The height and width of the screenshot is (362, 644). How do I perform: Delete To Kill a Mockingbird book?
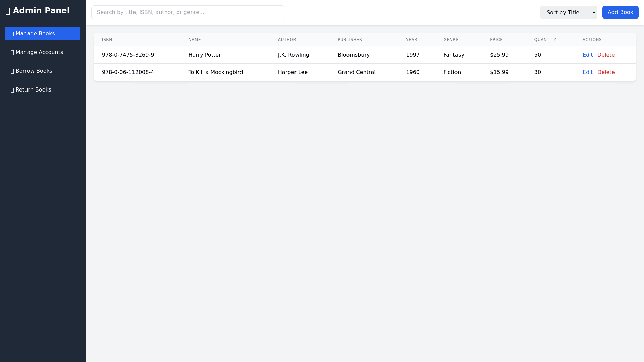(606, 72)
